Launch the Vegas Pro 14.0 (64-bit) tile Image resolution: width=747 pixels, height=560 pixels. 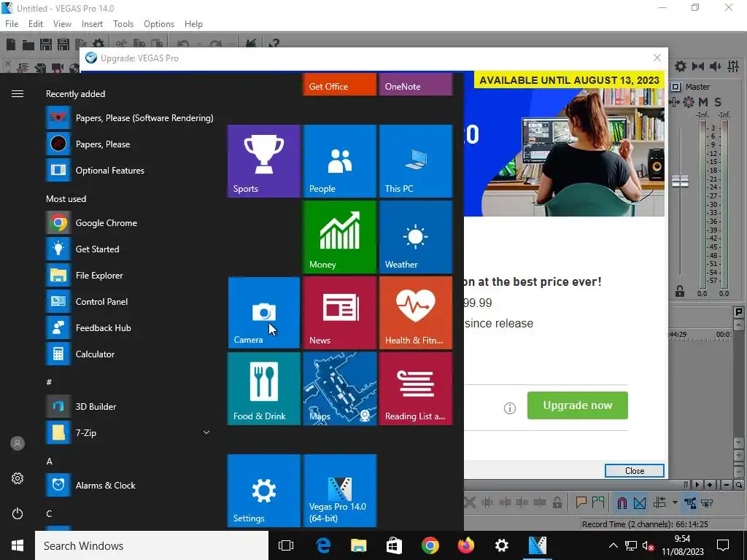[x=340, y=491]
